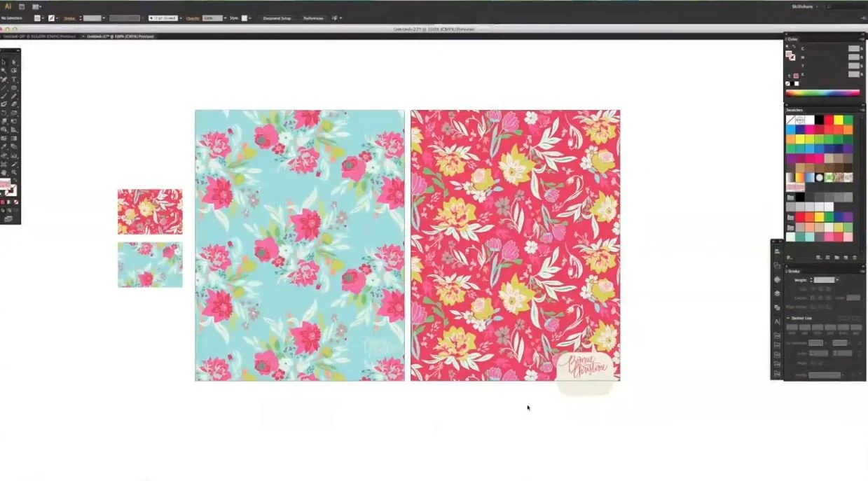Select the Line Segment tool
Image resolution: width=868 pixels, height=481 pixels.
tap(4, 88)
